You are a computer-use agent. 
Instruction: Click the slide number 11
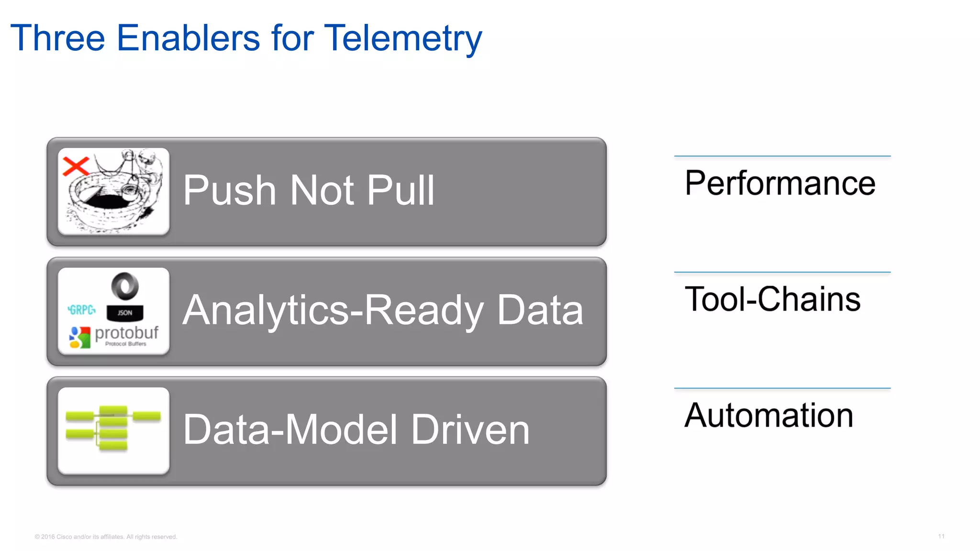pyautogui.click(x=941, y=536)
